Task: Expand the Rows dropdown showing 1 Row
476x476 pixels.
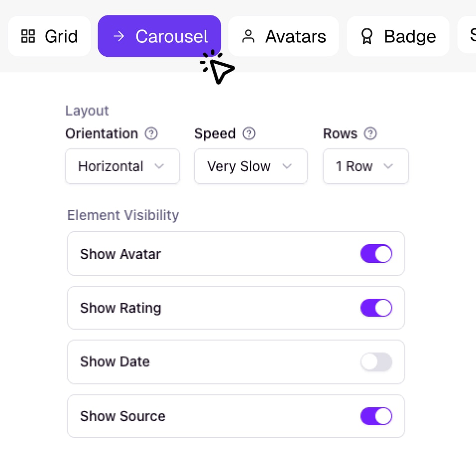Action: click(365, 166)
